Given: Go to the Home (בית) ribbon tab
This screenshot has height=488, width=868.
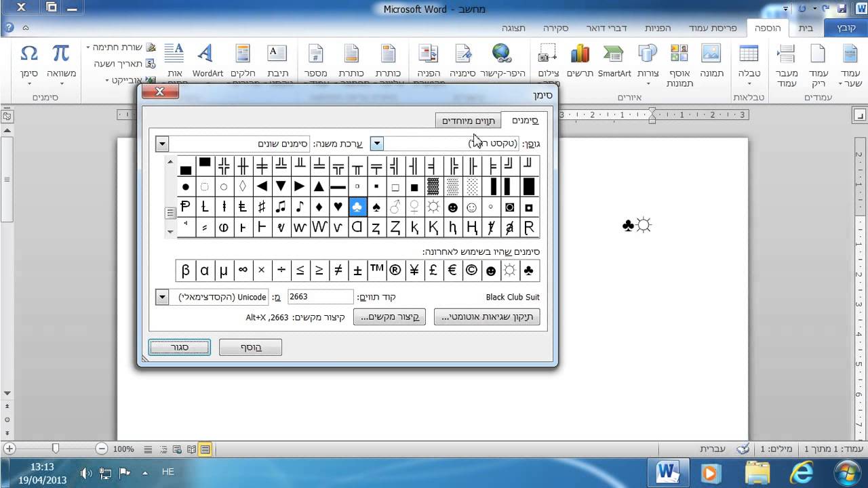Looking at the screenshot, I should click(x=806, y=28).
